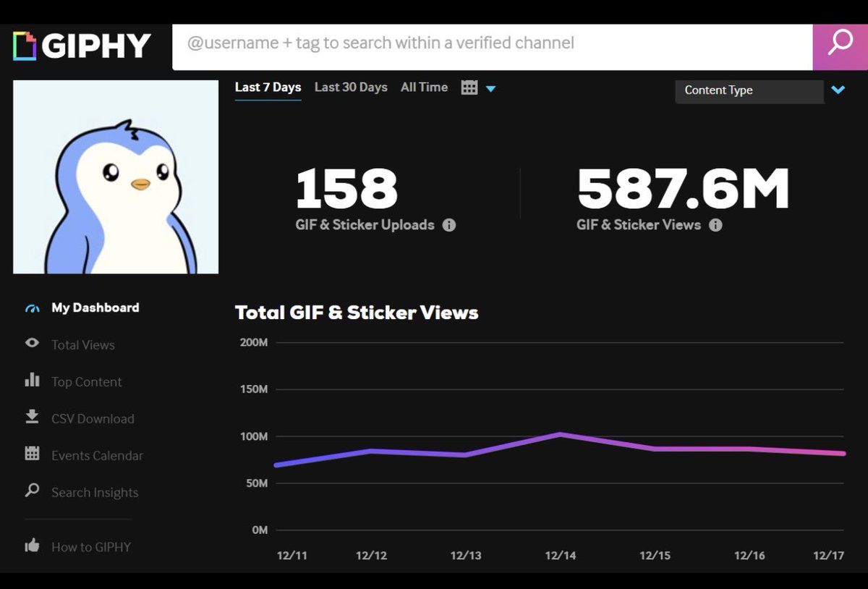868x589 pixels.
Task: Click the How to GIPHY thumbs-up icon
Action: tap(32, 546)
